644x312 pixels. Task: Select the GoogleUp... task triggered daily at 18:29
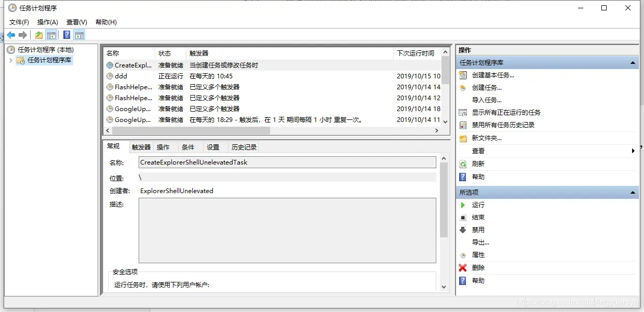coord(272,120)
